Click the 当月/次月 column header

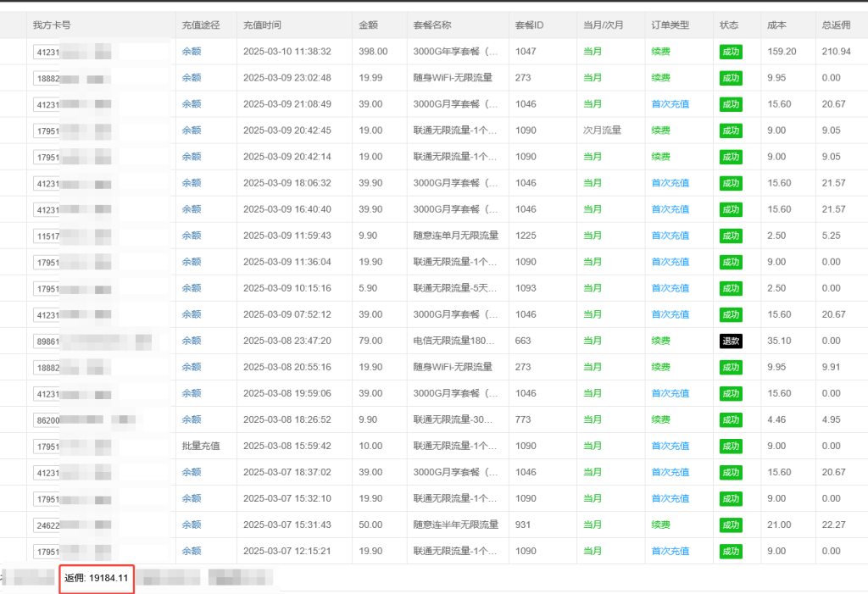[604, 25]
